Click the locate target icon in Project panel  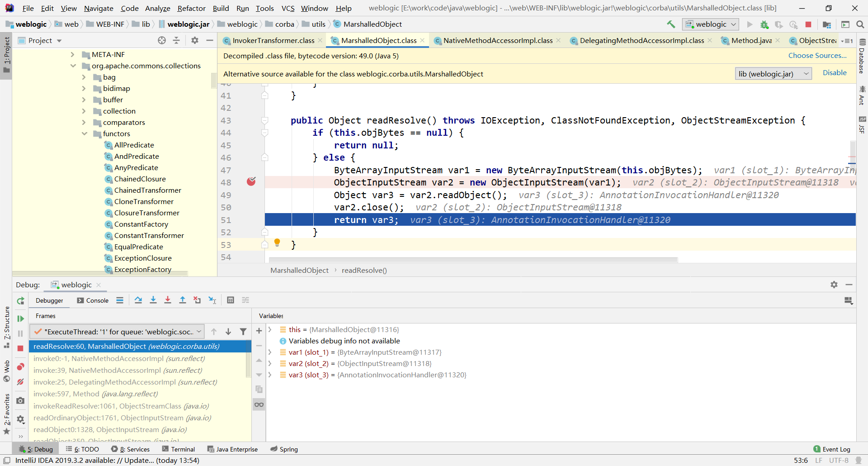(x=162, y=40)
